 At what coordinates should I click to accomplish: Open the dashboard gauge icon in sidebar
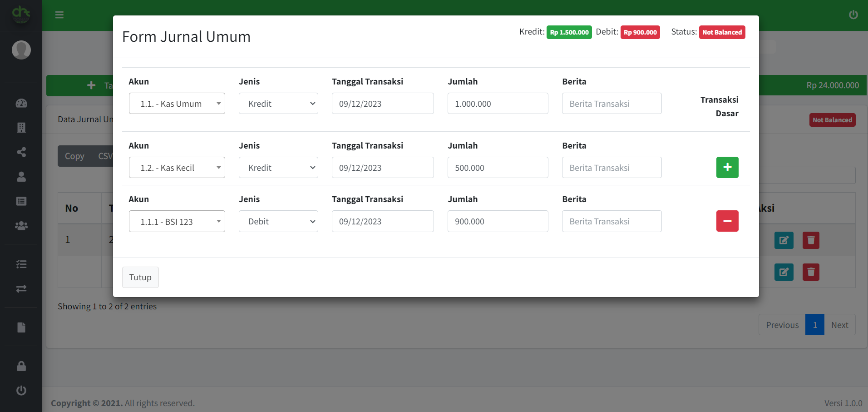point(21,103)
